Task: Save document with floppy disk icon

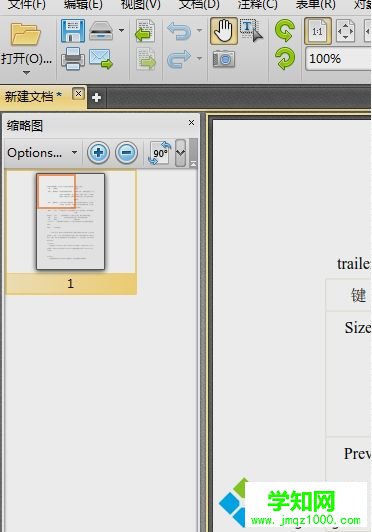Action: pyautogui.click(x=73, y=31)
